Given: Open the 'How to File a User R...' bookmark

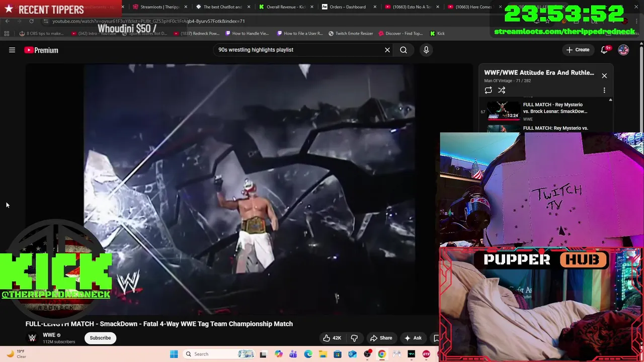Looking at the screenshot, I should 300,34.
